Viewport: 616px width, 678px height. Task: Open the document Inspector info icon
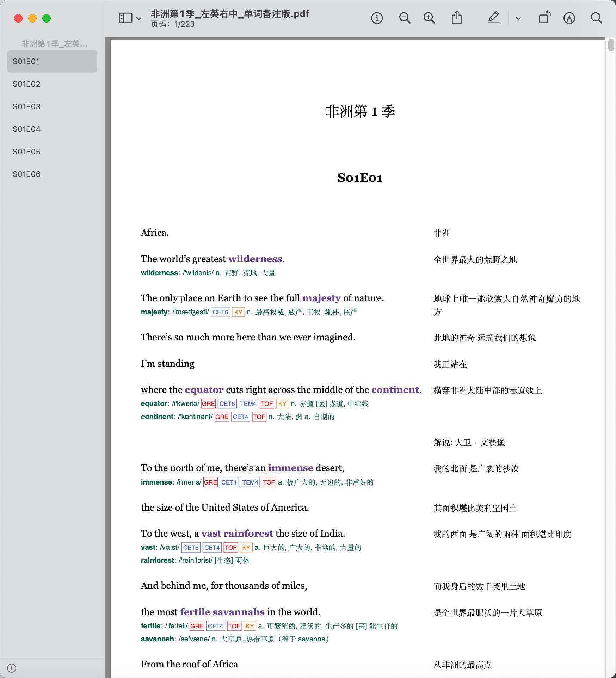click(x=377, y=18)
